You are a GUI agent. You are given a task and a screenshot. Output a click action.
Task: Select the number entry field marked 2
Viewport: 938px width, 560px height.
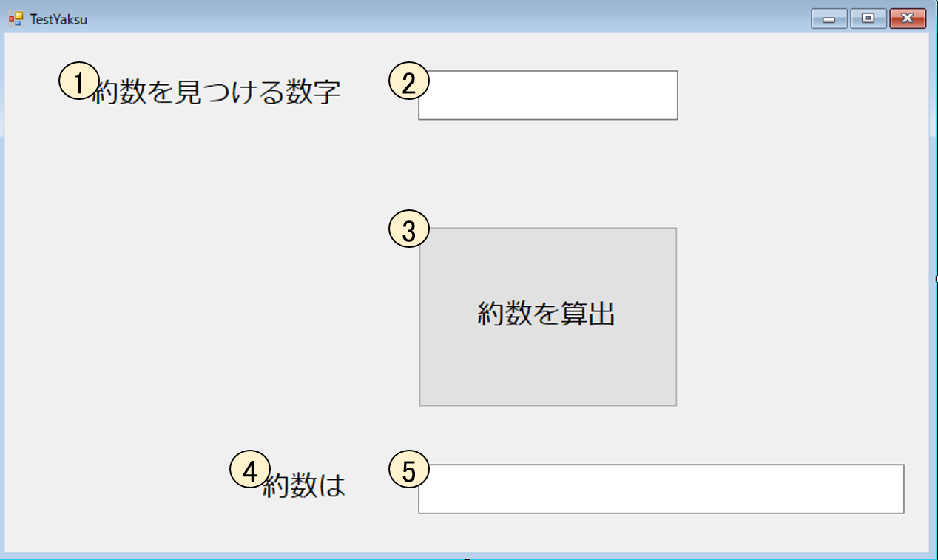548,95
